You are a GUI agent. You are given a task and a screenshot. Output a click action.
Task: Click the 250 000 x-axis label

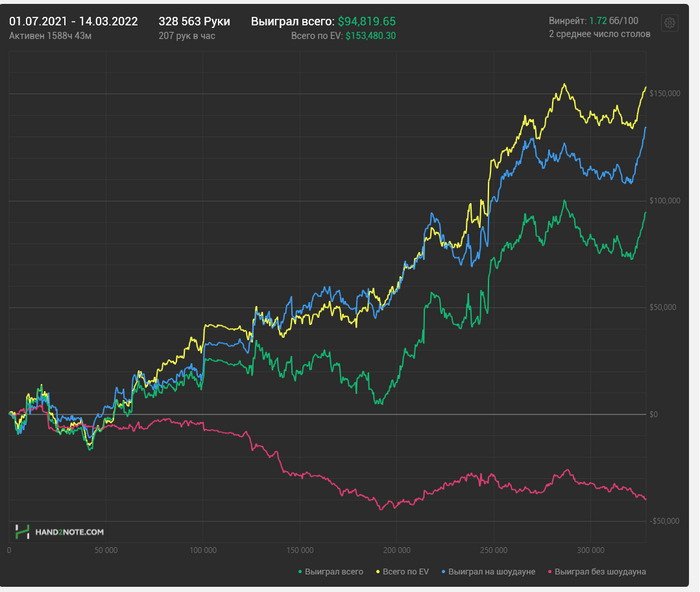(494, 550)
